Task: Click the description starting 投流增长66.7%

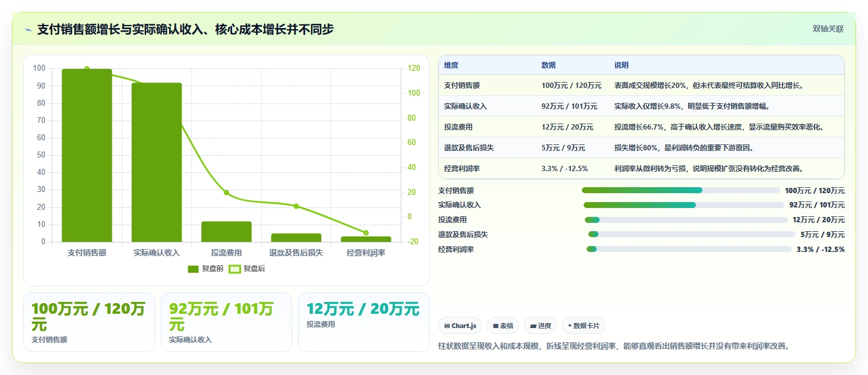Action: point(720,127)
